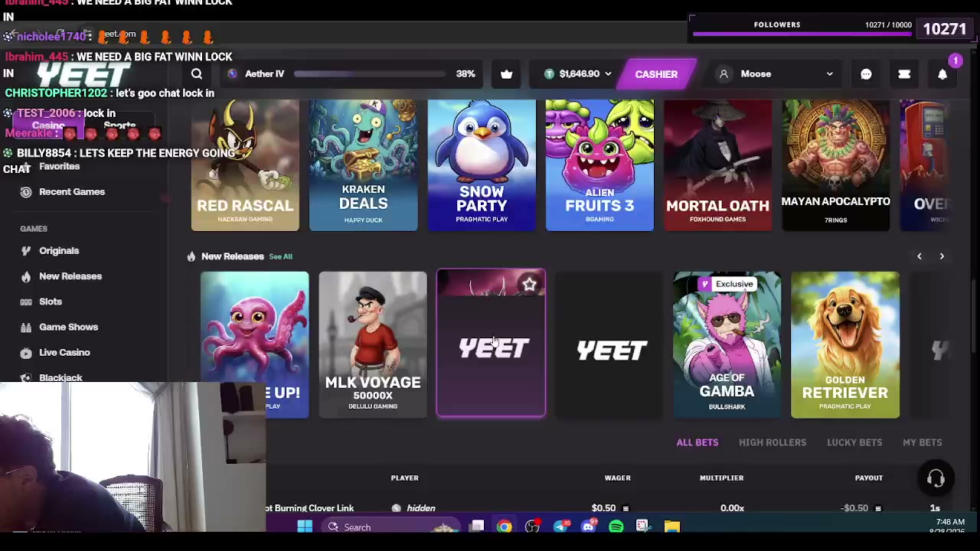Open live support headset button
This screenshot has width=980, height=551.
(x=936, y=479)
